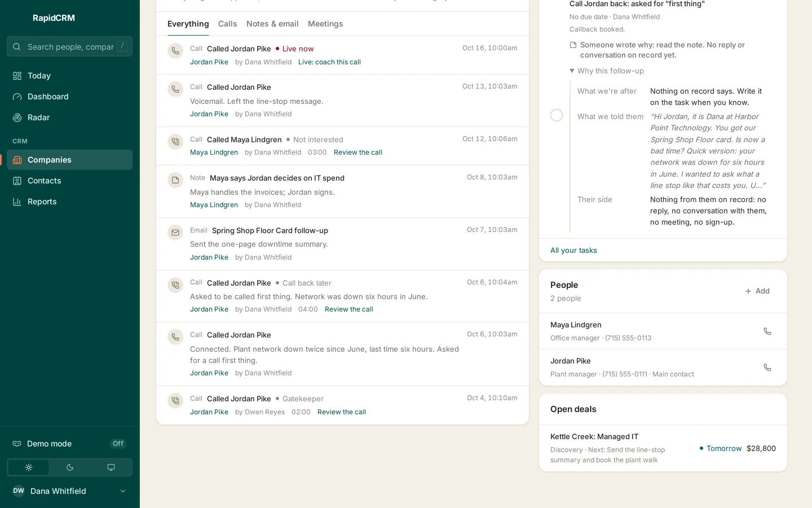Click the note icon on Maya says Jordan decides entry

[x=175, y=180]
